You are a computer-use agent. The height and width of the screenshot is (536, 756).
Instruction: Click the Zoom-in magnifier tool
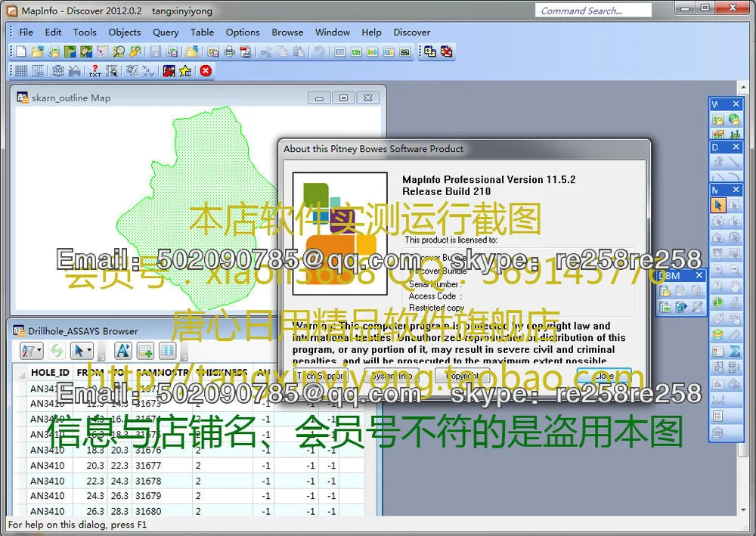click(718, 270)
